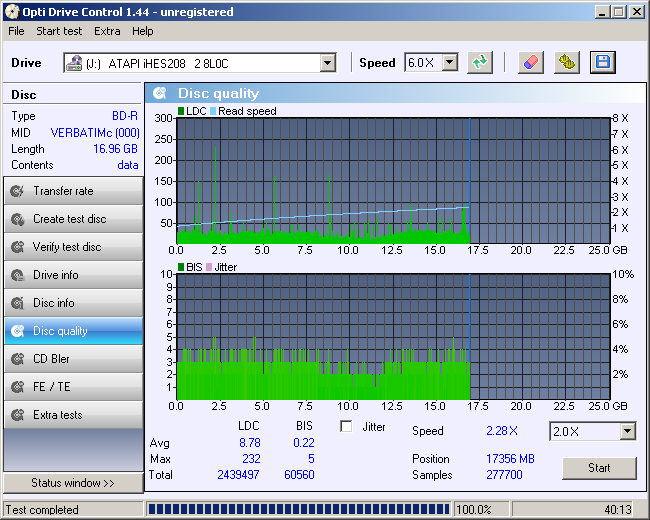Click the Transfer rate sidebar icon
This screenshot has height=520, width=650.
coord(17,191)
